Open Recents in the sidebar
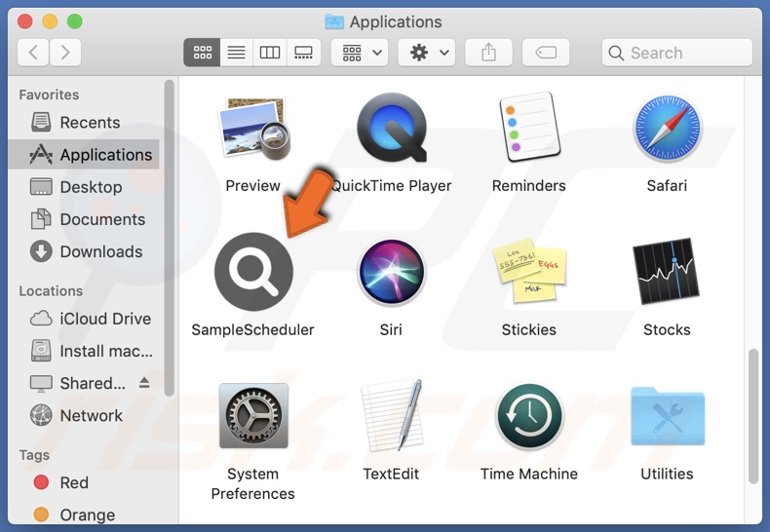Screen dimensions: 770x532 pyautogui.click(x=84, y=122)
